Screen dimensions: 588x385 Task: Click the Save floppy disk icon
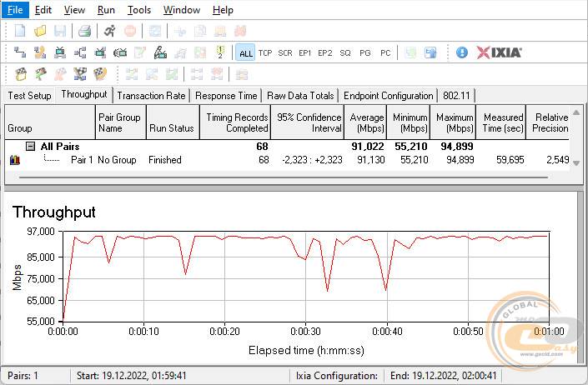[x=60, y=31]
